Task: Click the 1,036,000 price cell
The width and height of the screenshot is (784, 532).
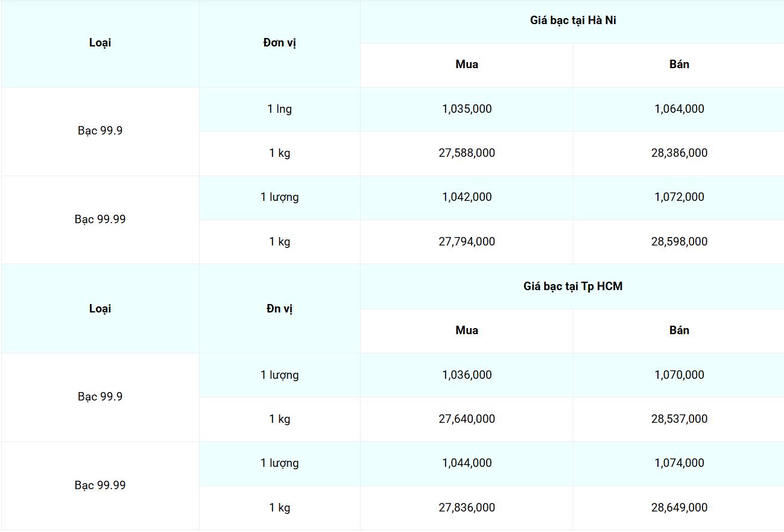Action: pos(467,375)
